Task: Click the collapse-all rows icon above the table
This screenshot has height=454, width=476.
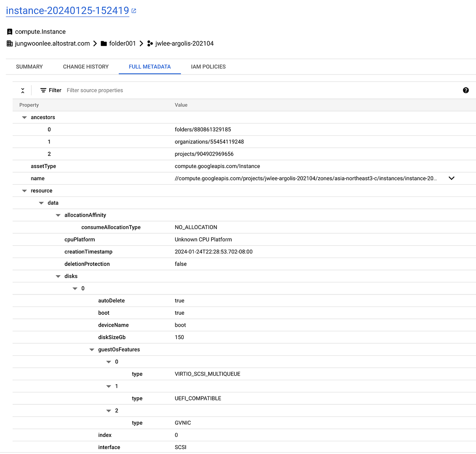Action: click(x=23, y=90)
